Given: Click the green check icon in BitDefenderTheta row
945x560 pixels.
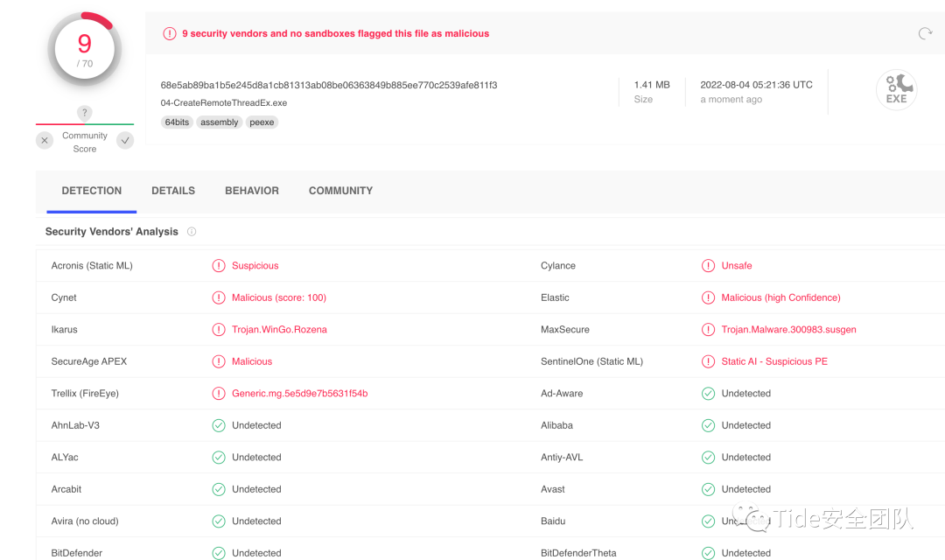Looking at the screenshot, I should point(708,553).
